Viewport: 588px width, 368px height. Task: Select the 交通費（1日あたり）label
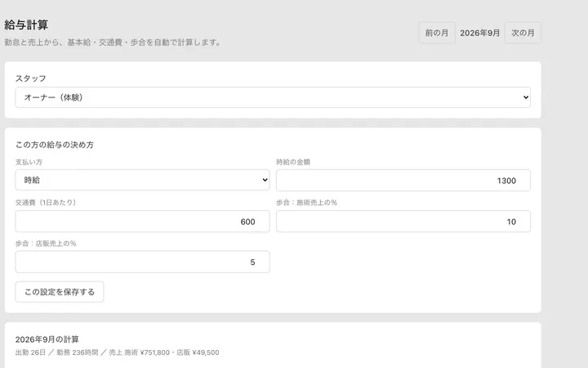[46, 203]
